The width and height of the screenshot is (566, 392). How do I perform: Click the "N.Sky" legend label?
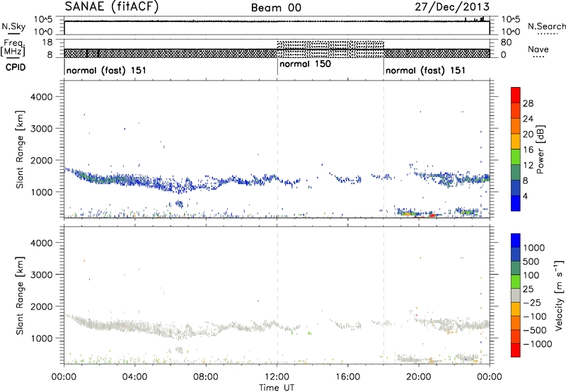pos(13,26)
